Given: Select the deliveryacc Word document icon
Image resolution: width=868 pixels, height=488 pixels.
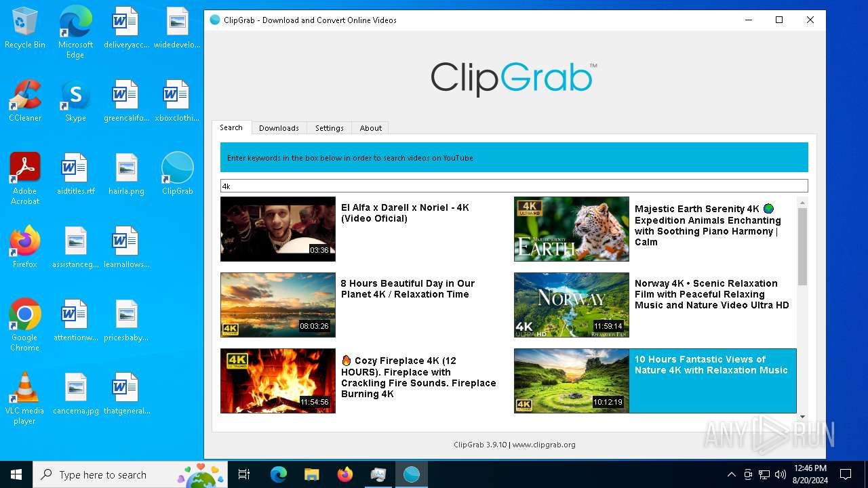Looking at the screenshot, I should pyautogui.click(x=126, y=28).
